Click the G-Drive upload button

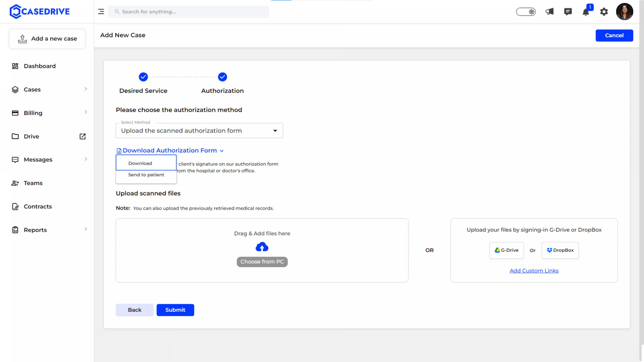pyautogui.click(x=506, y=250)
